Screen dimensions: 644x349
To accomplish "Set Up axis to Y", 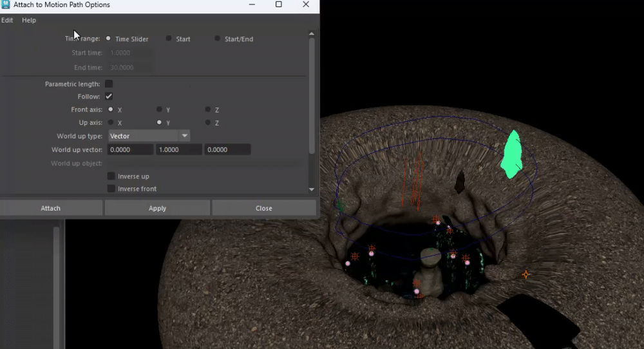I will (x=159, y=122).
